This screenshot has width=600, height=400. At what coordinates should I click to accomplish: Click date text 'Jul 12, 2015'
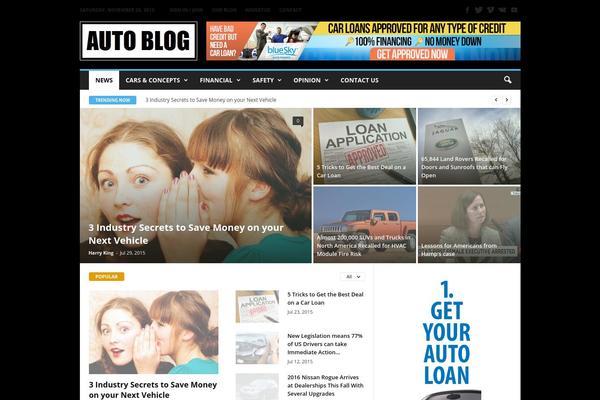pyautogui.click(x=300, y=362)
